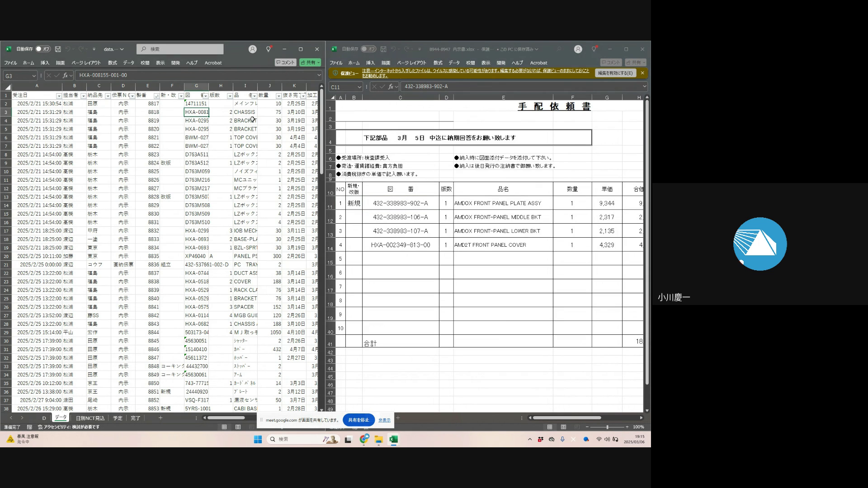Select the normal grid view icon in left status bar
Image resolution: width=868 pixels, height=488 pixels.
[224, 427]
